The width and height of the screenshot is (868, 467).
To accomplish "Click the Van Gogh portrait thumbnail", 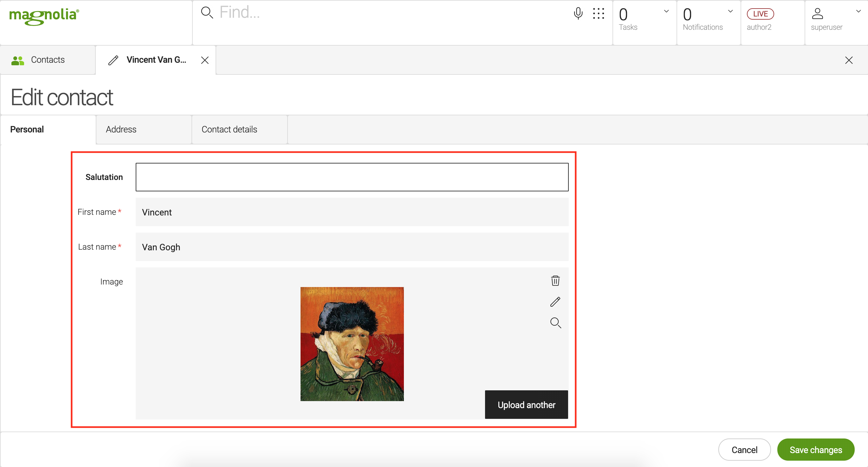I will [x=352, y=344].
